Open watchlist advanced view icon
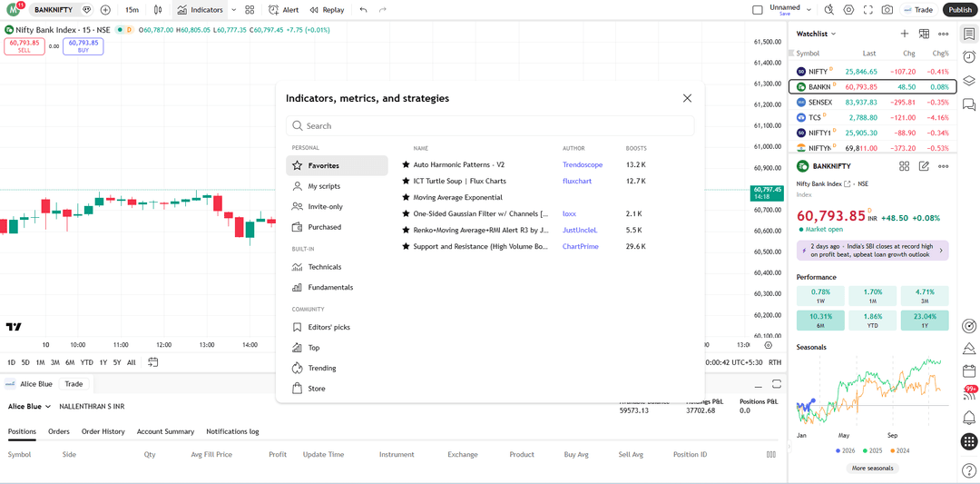The image size is (980, 484). pyautogui.click(x=924, y=34)
